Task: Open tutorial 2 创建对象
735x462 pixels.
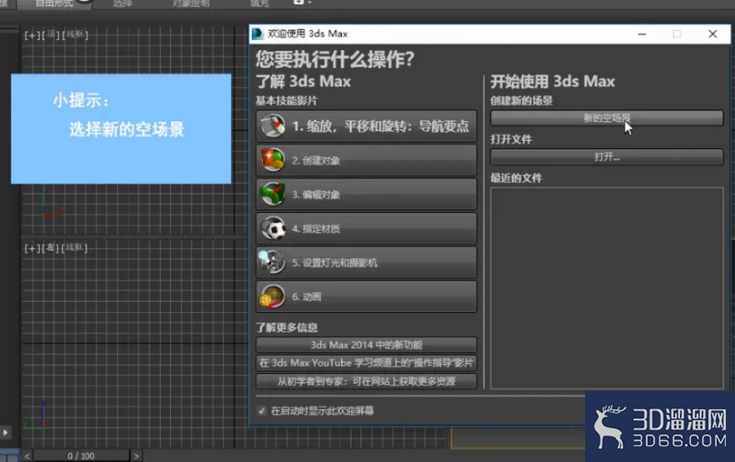Action: 366,160
